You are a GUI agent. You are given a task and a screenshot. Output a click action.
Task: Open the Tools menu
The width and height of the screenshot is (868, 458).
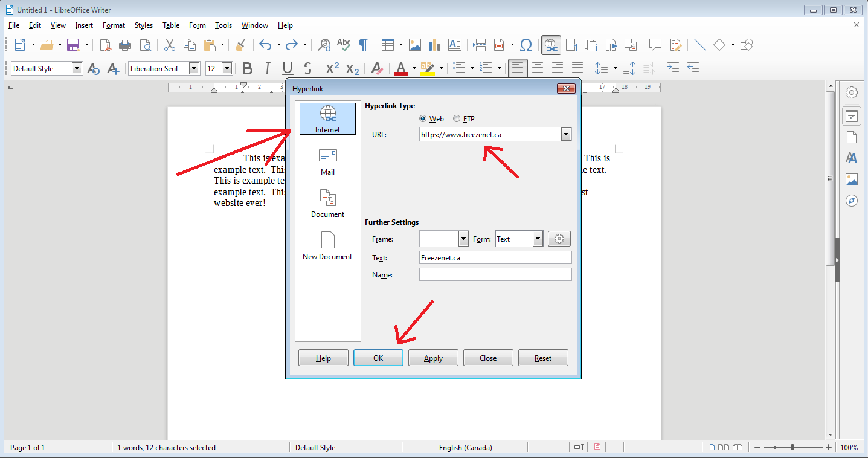tap(223, 25)
